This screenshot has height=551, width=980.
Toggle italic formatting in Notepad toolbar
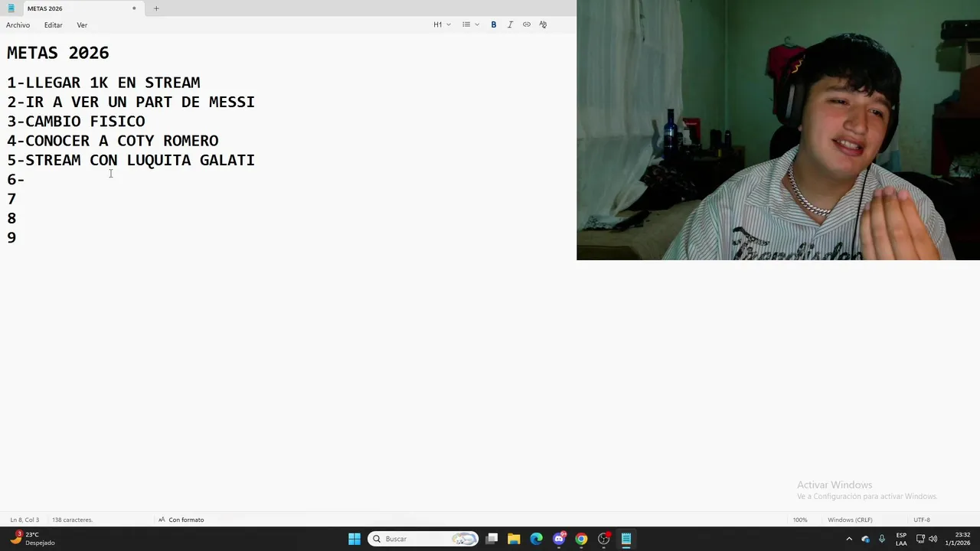click(510, 24)
